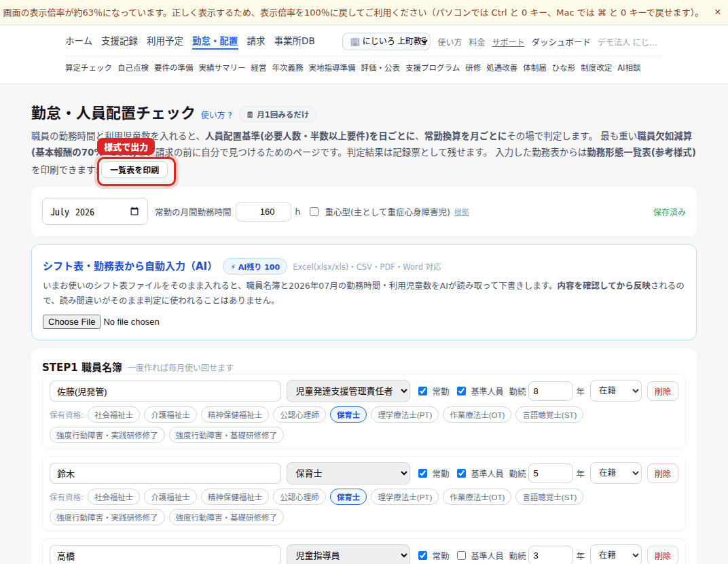The height and width of the screenshot is (564, 728).
Task: Open AI相談 submenu
Action: [629, 68]
